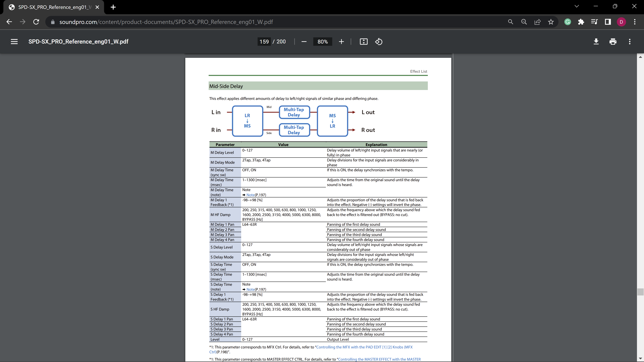Open the PDF viewer more actions menu
This screenshot has height=362, width=644.
tap(630, 42)
